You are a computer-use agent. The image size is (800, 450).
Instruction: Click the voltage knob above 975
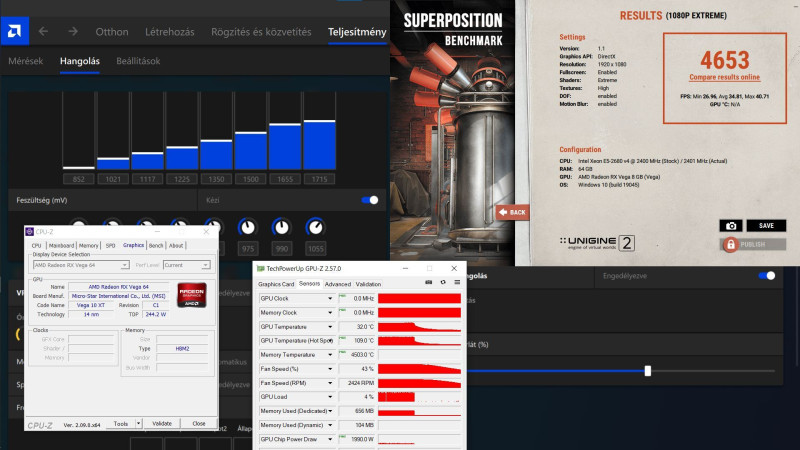pos(247,227)
